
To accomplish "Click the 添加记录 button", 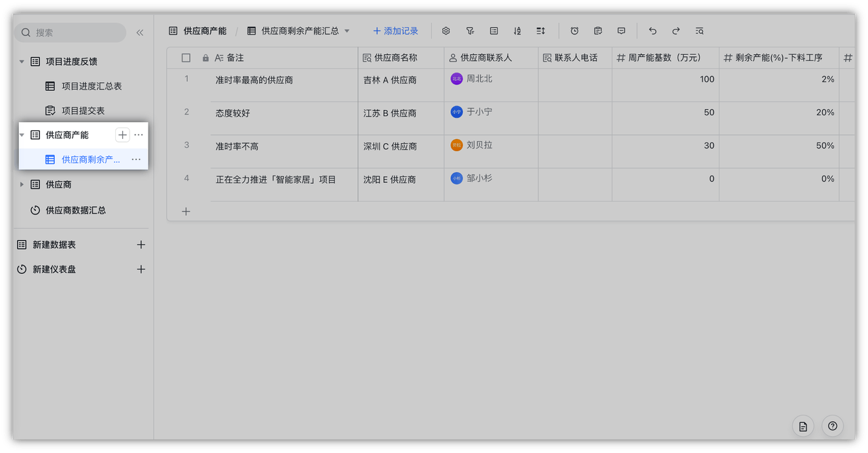I will (395, 31).
